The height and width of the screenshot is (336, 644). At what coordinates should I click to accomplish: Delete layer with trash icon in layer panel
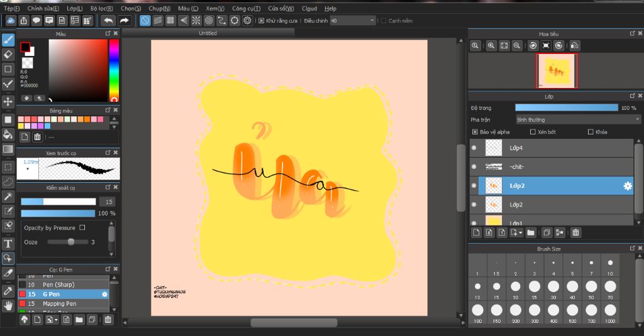576,232
